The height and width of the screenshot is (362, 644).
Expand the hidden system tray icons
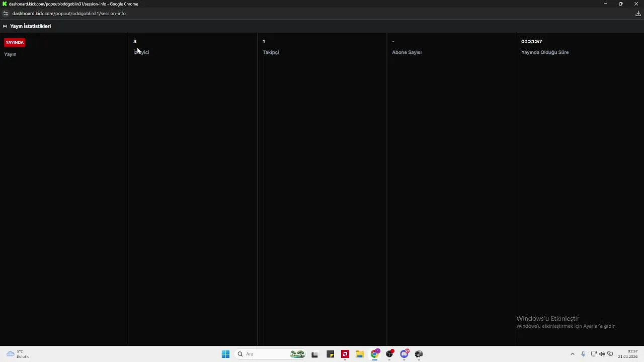573,354
